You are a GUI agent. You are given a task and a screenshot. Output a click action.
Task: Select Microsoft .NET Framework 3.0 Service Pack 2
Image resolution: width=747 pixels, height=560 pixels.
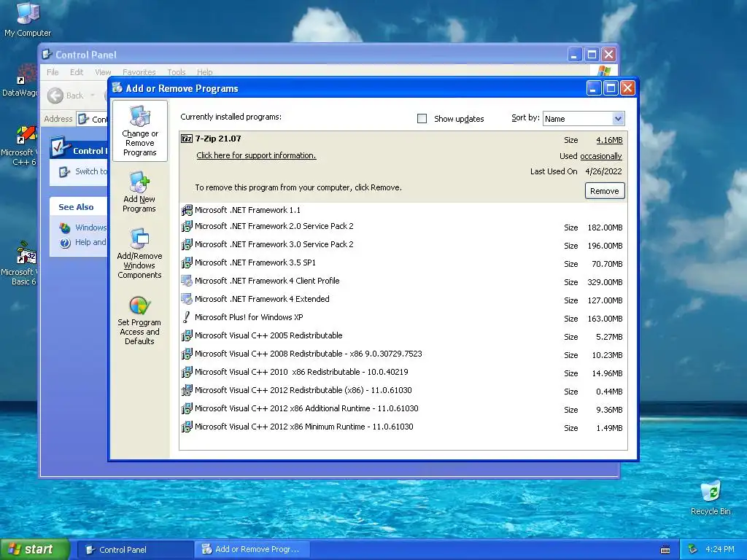click(x=403, y=245)
